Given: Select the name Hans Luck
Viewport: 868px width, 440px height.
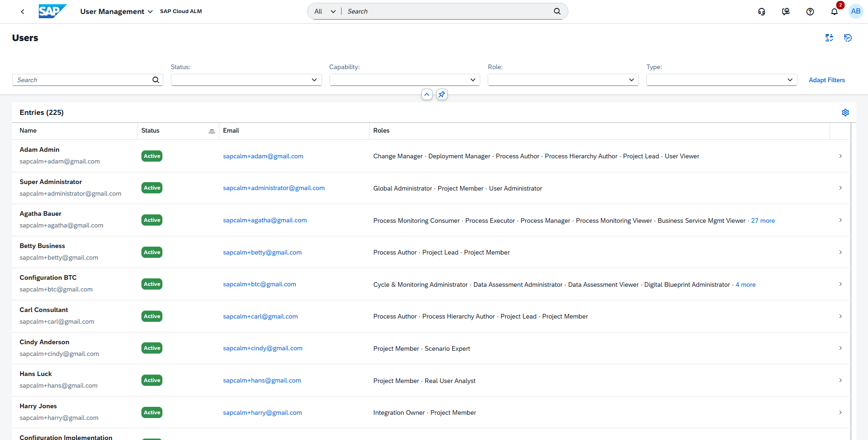Looking at the screenshot, I should point(36,374).
